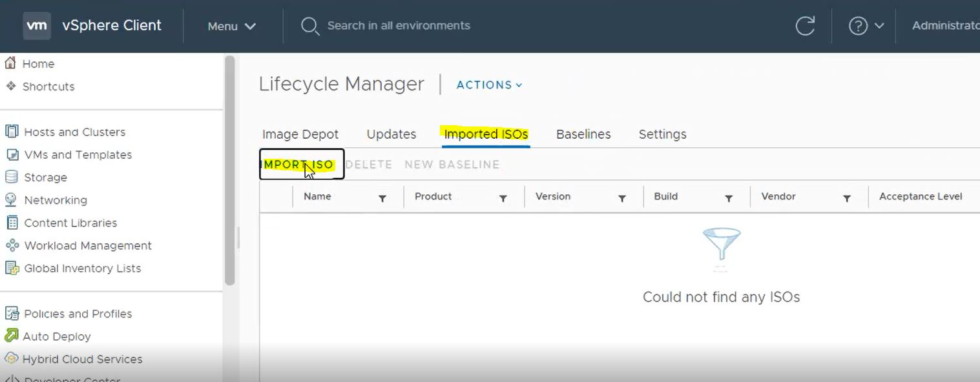Open Policies and Profiles
Screen dimensions: 980x382
[78, 314]
